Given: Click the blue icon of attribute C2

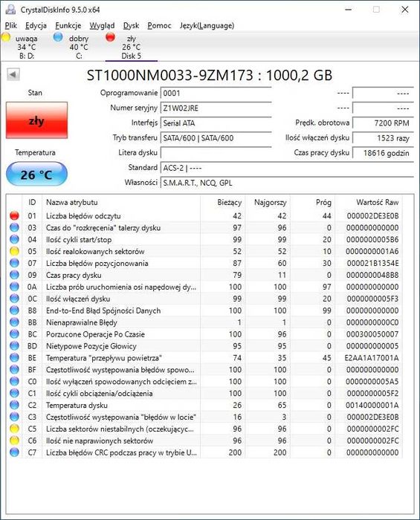Looking at the screenshot, I should tap(14, 405).
